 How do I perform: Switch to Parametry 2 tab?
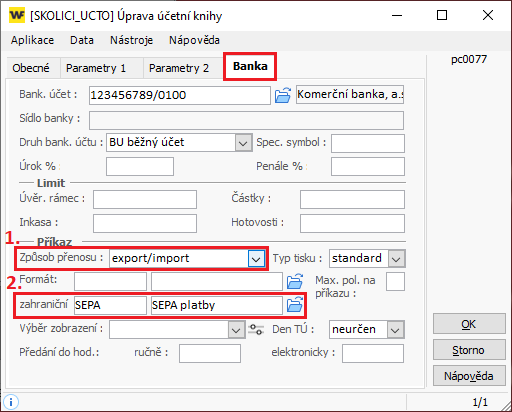pos(179,68)
